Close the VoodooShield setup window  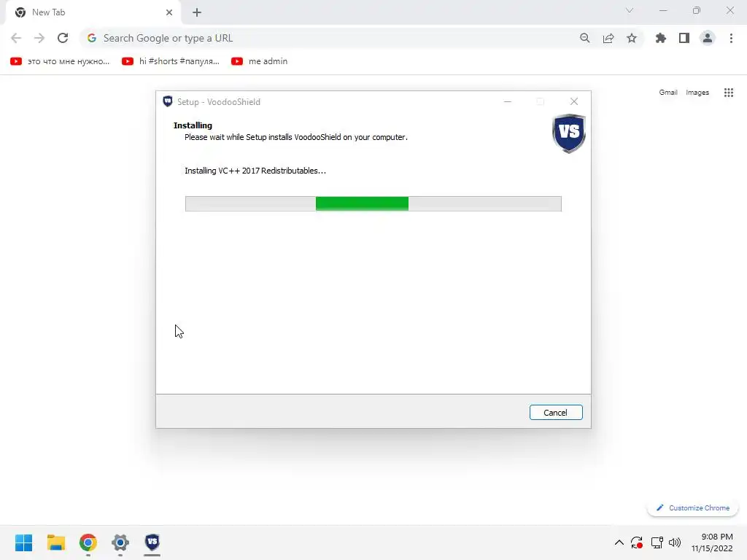(574, 101)
